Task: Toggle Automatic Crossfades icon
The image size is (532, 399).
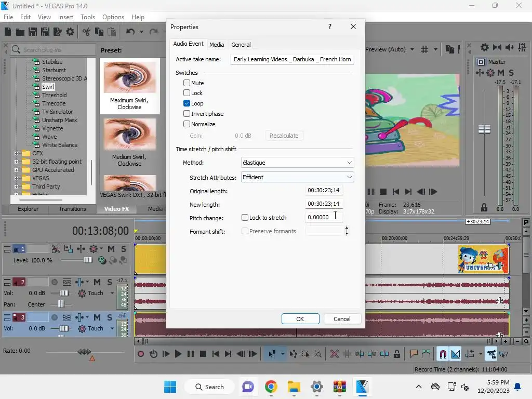Action: (456, 354)
